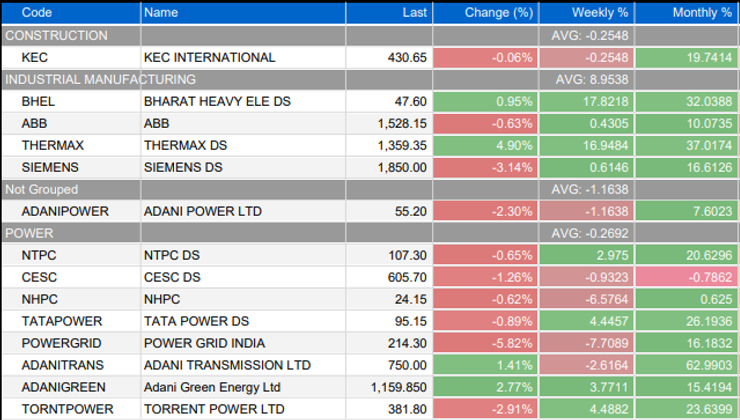Select the KEC INTERNATIONAL name cell
740x420 pixels.
pos(243,58)
